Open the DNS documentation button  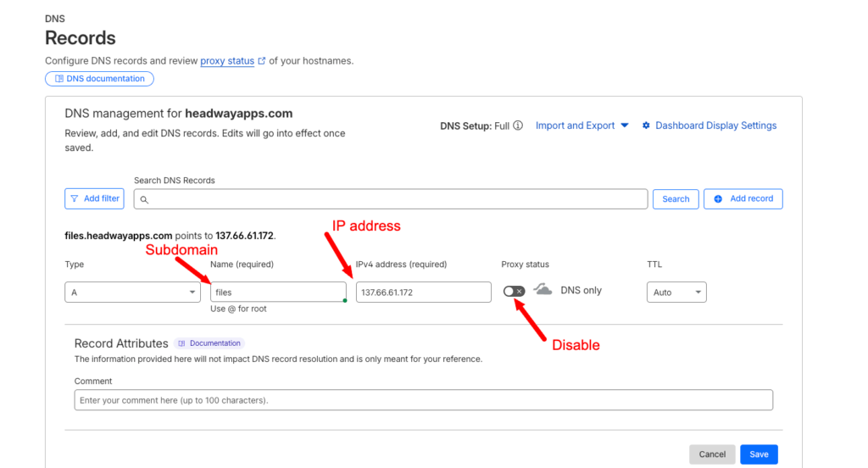100,79
